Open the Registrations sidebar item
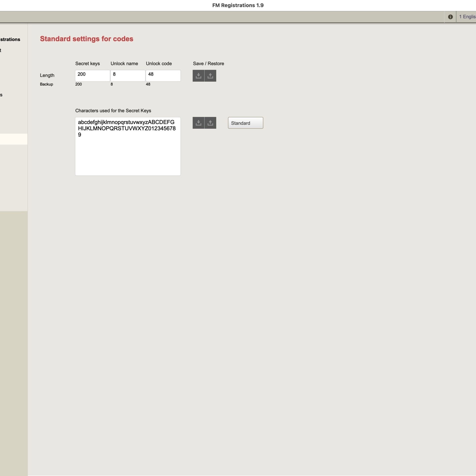Screen dimensions: 476x476 [10, 39]
